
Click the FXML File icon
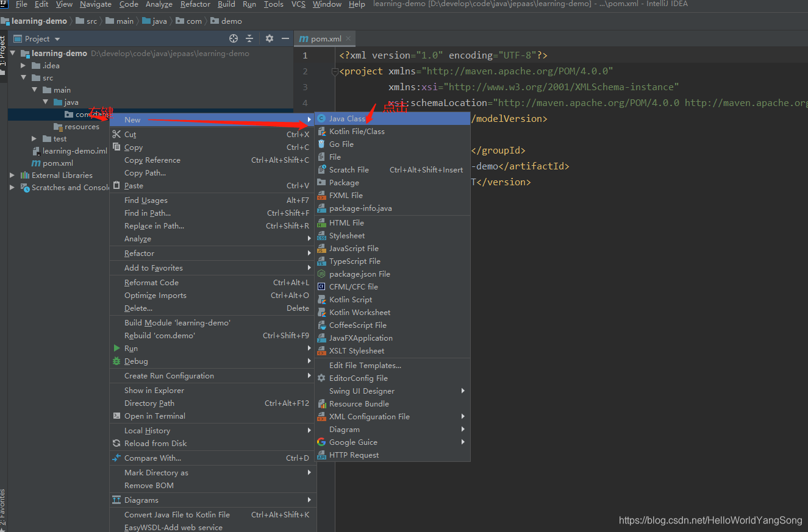(x=321, y=195)
